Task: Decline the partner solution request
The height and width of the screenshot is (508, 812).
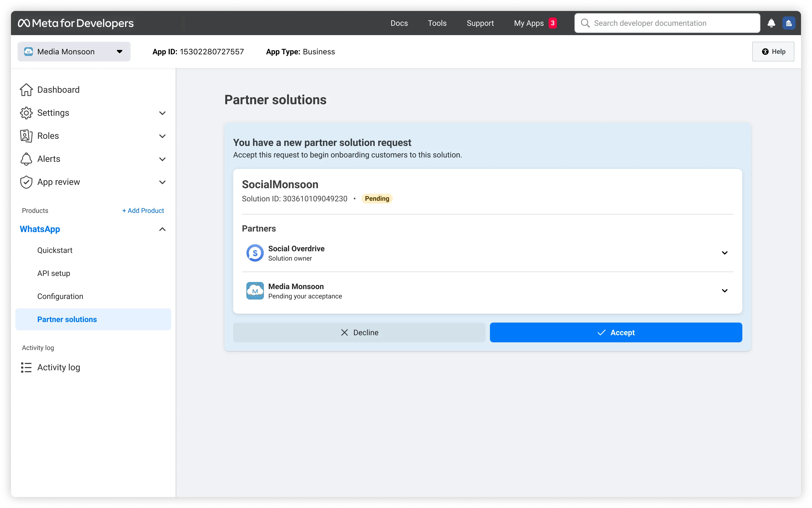Action: click(x=359, y=333)
